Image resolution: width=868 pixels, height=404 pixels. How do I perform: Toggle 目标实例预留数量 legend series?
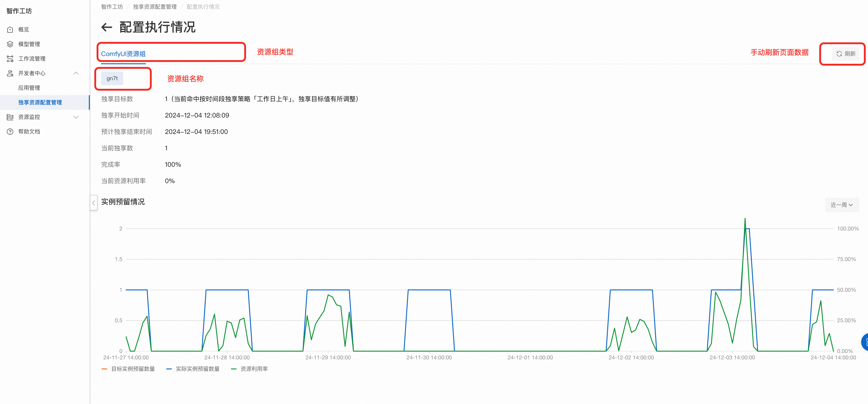pos(128,369)
